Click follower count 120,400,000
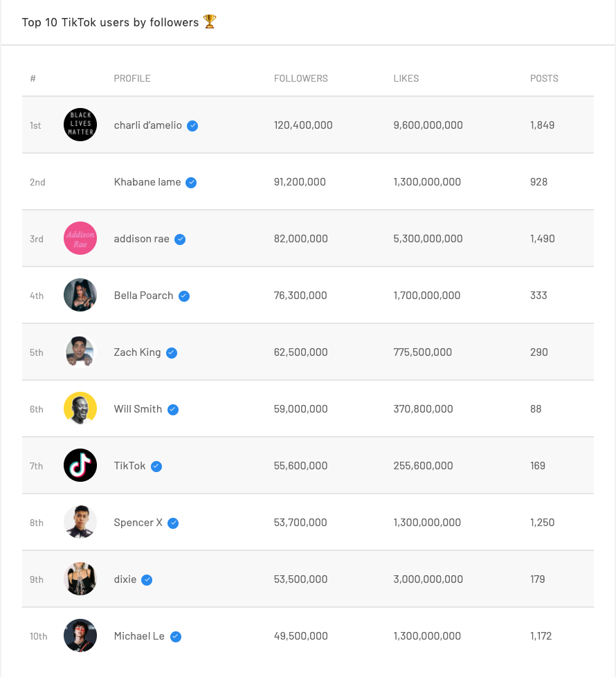This screenshot has height=677, width=616. coord(303,125)
